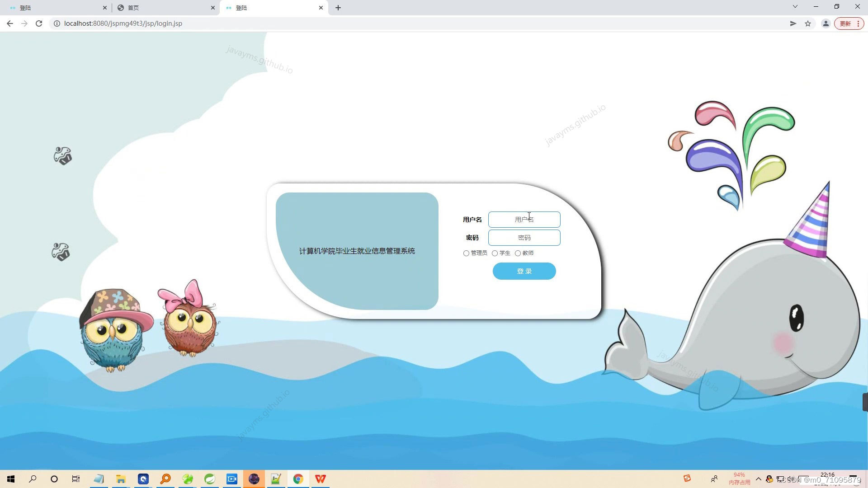
Task: Bookmark this page with star icon
Action: pos(808,23)
